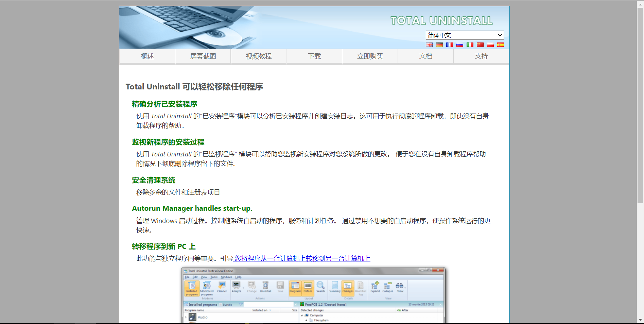Pick the Russian flag icon

click(x=460, y=45)
